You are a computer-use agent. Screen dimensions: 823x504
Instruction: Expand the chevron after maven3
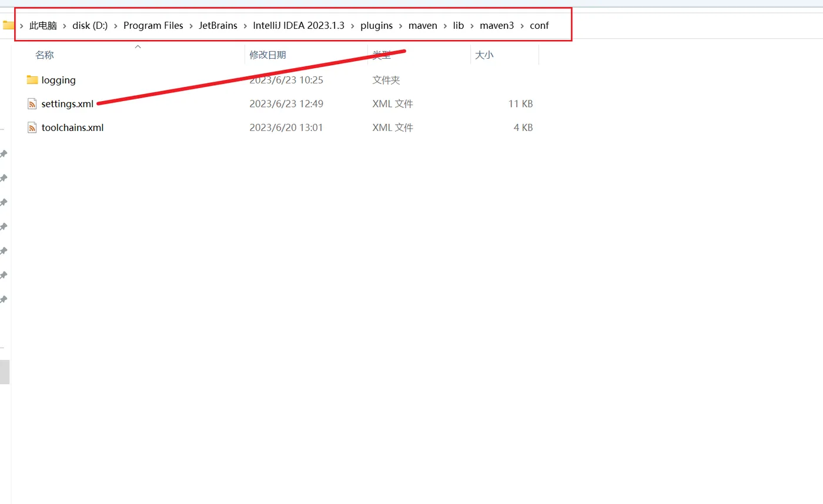pyautogui.click(x=522, y=26)
